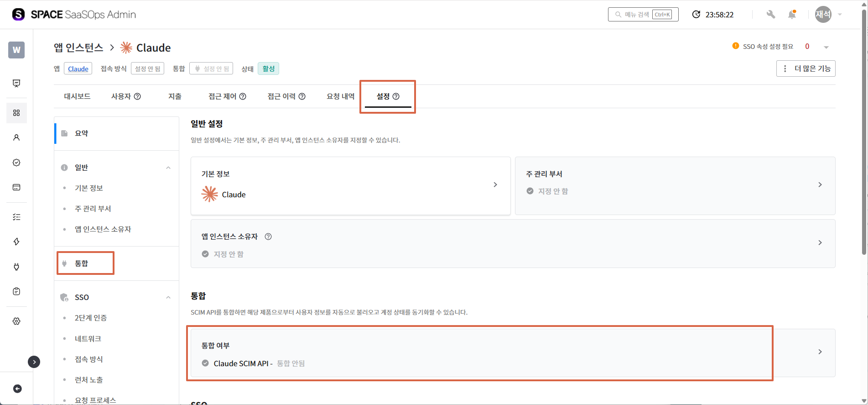
Task: Open the Claude app link
Action: (78, 69)
